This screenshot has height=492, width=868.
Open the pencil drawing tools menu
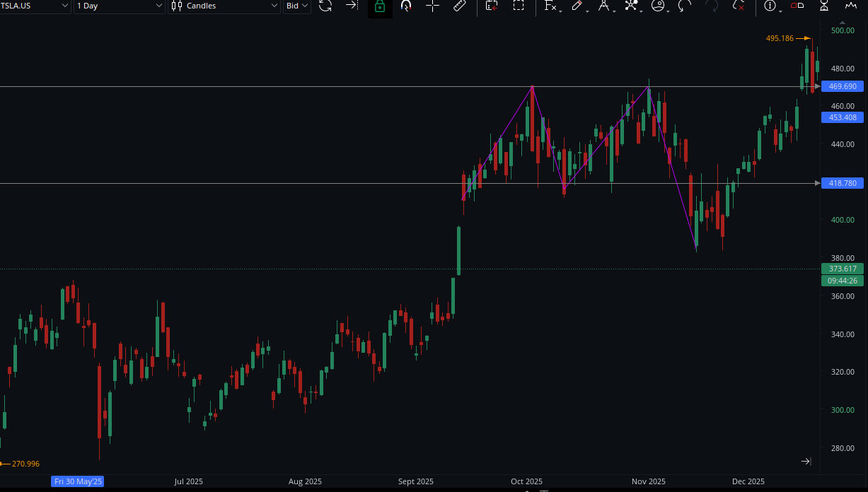click(578, 6)
